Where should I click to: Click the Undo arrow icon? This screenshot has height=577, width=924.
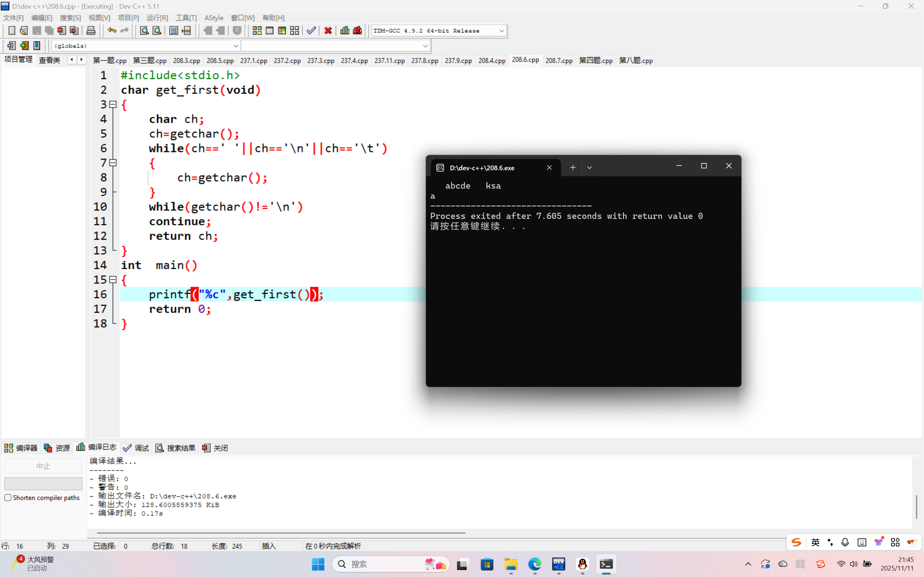tap(112, 31)
